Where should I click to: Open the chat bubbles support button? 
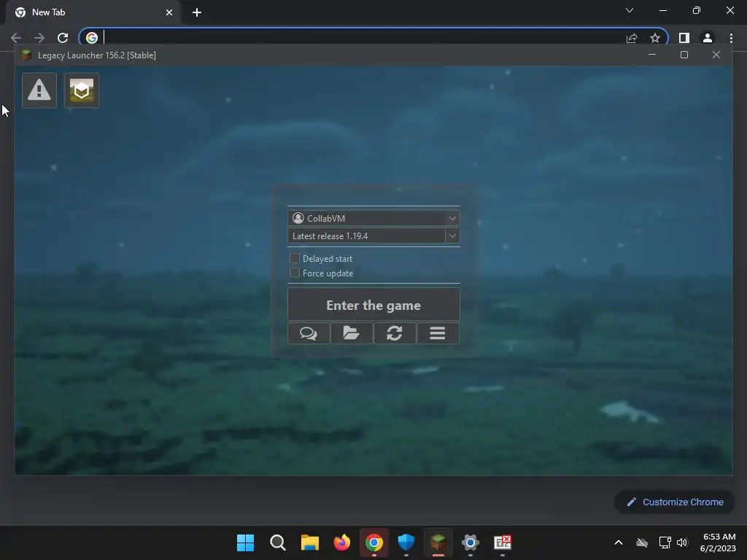pos(309,332)
